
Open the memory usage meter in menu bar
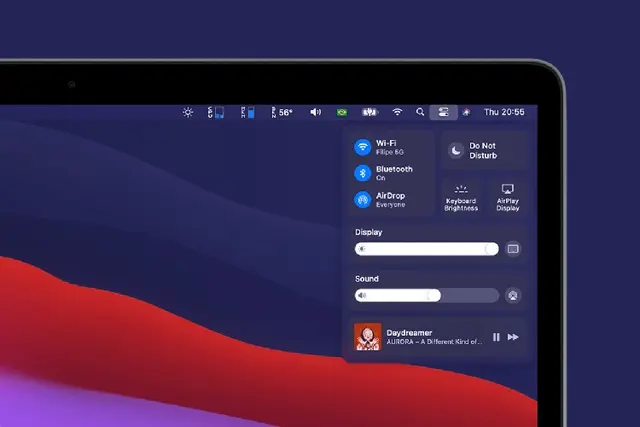[248, 112]
